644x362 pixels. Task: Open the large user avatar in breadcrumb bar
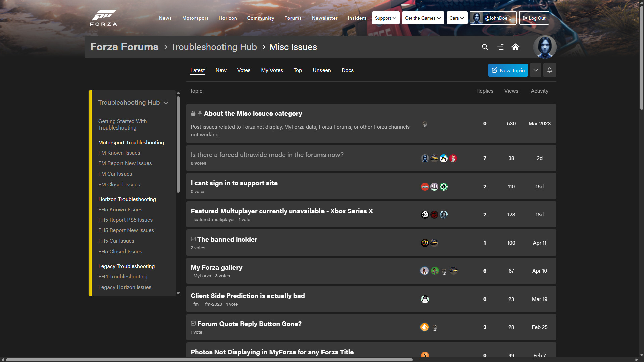point(545,47)
